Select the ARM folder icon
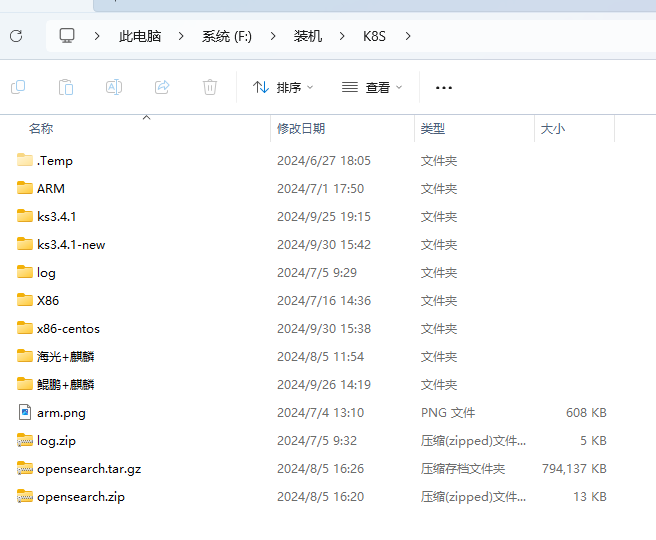The height and width of the screenshot is (540, 656). [x=25, y=188]
